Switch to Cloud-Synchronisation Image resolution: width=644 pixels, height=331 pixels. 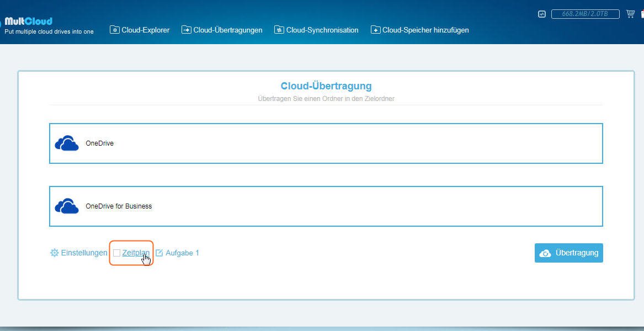tap(316, 30)
